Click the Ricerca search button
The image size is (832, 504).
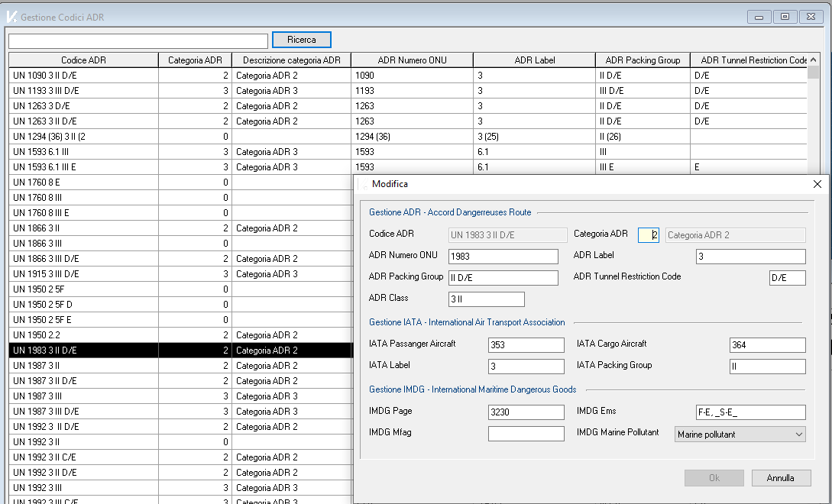click(301, 40)
